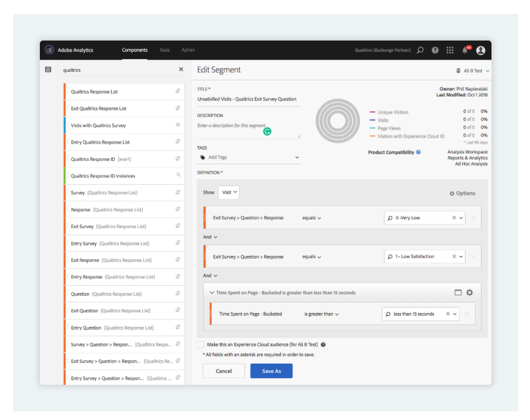
Task: Collapse the Time Spent on Page container
Action: [x=212, y=292]
